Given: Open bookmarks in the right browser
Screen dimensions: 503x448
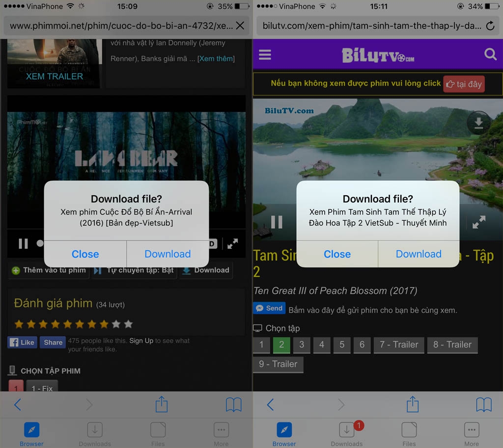Looking at the screenshot, I should 484,405.
